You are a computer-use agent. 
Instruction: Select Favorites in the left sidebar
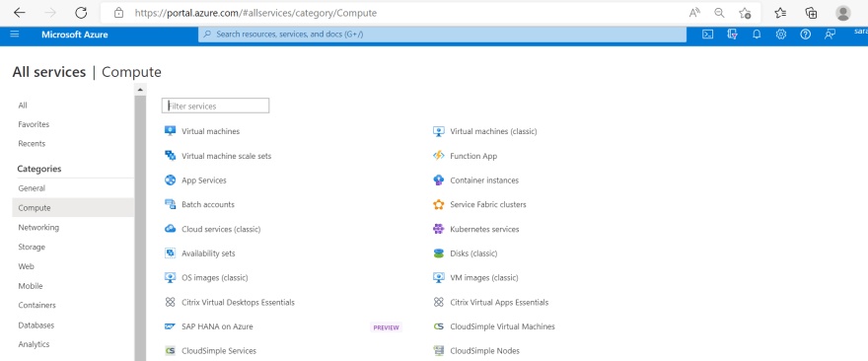(34, 124)
